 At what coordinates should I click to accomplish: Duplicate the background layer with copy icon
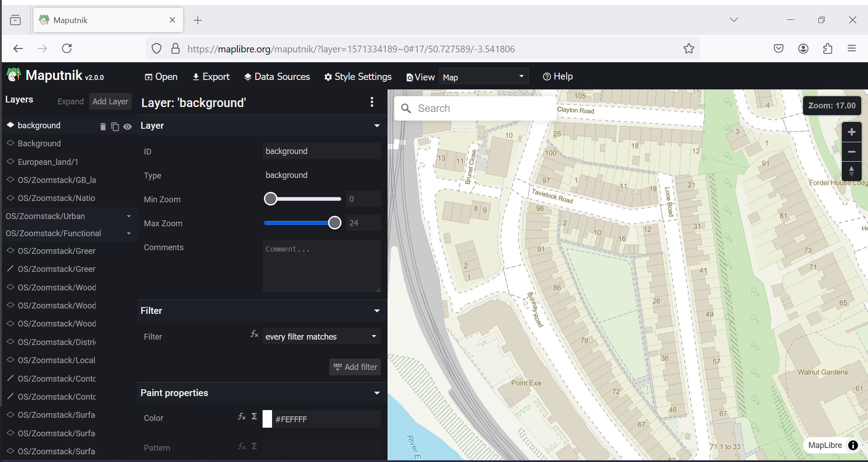point(115,127)
